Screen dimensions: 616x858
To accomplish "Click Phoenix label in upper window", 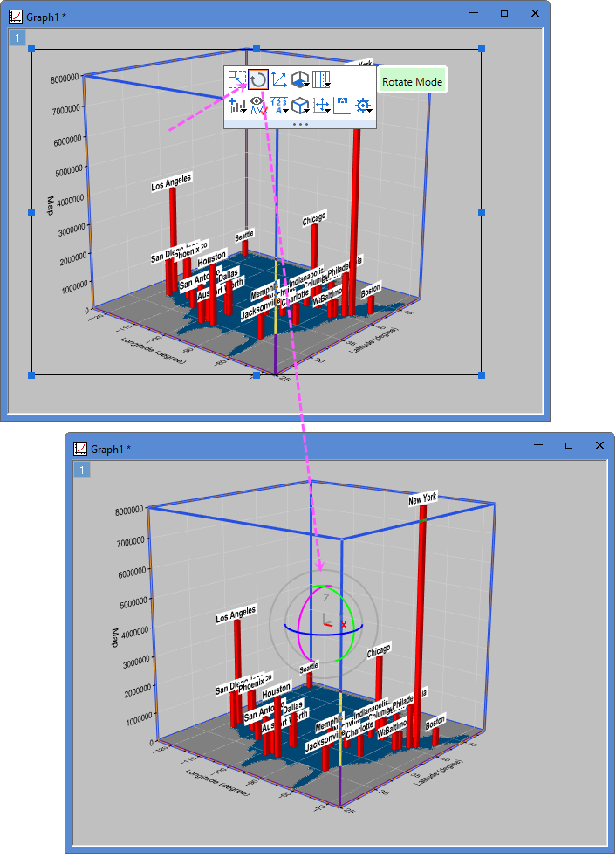I will point(187,252).
